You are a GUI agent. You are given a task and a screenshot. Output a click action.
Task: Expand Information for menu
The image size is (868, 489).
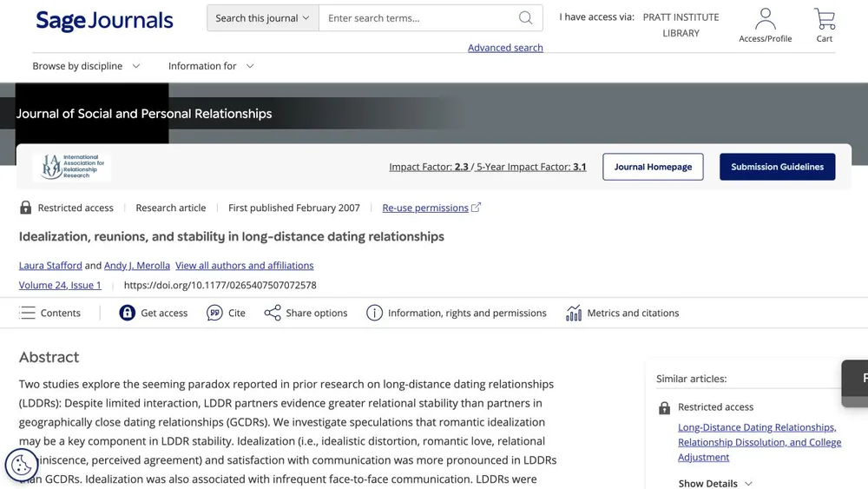click(x=211, y=66)
